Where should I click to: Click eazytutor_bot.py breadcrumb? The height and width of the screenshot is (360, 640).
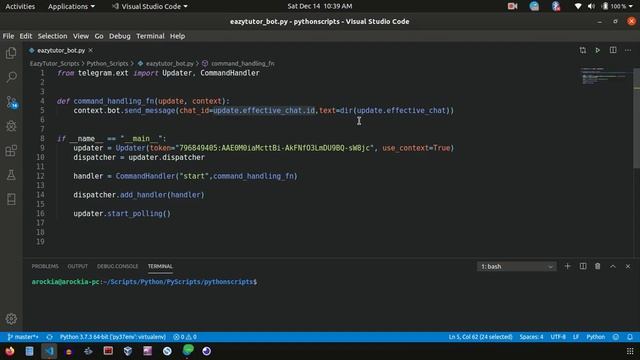click(169, 64)
